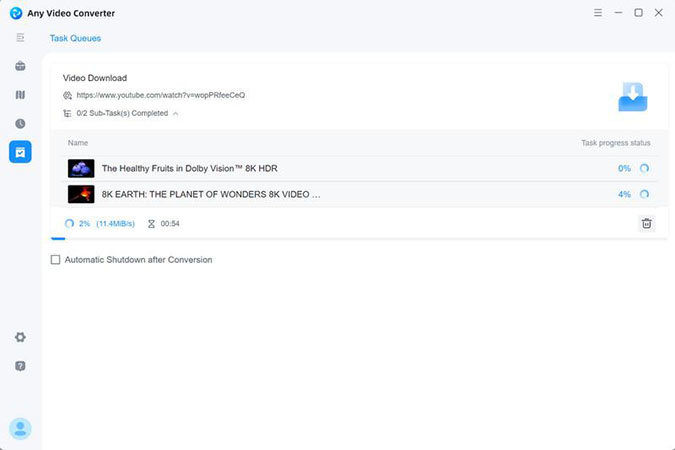Click spinner for Healthy Fruits sub-task
The width and height of the screenshot is (675, 450).
pyautogui.click(x=644, y=168)
